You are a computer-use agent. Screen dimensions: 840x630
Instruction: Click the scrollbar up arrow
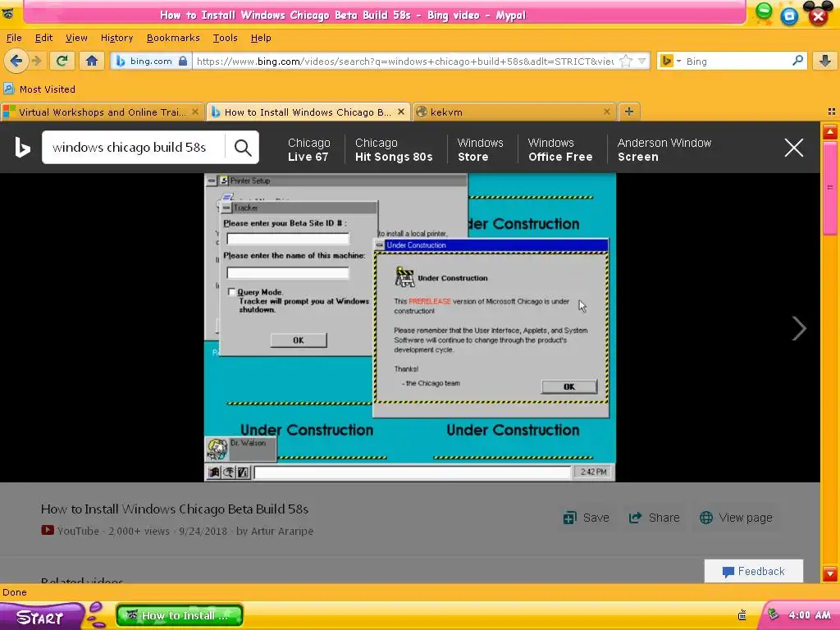click(830, 131)
